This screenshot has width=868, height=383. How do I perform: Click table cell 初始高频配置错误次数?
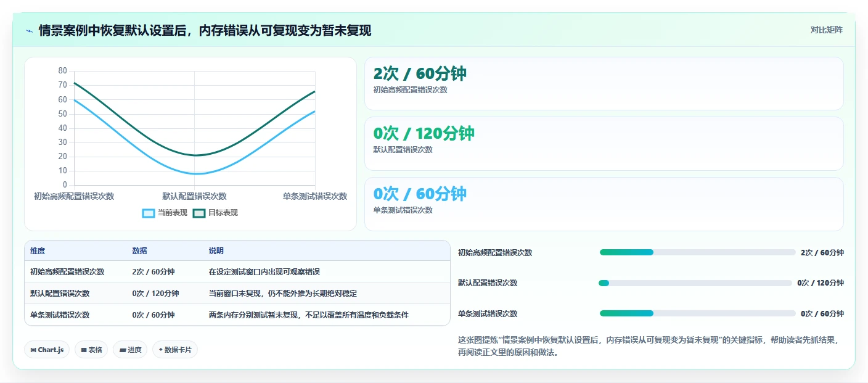pos(67,272)
